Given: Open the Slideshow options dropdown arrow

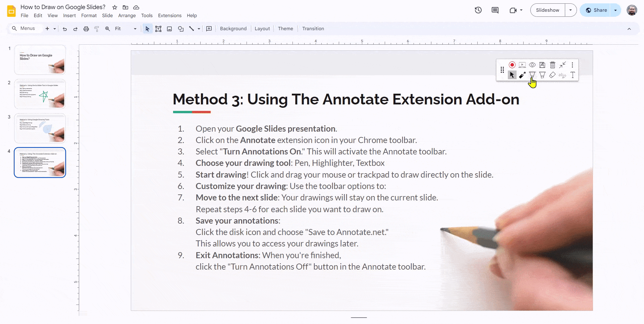Looking at the screenshot, I should (570, 10).
